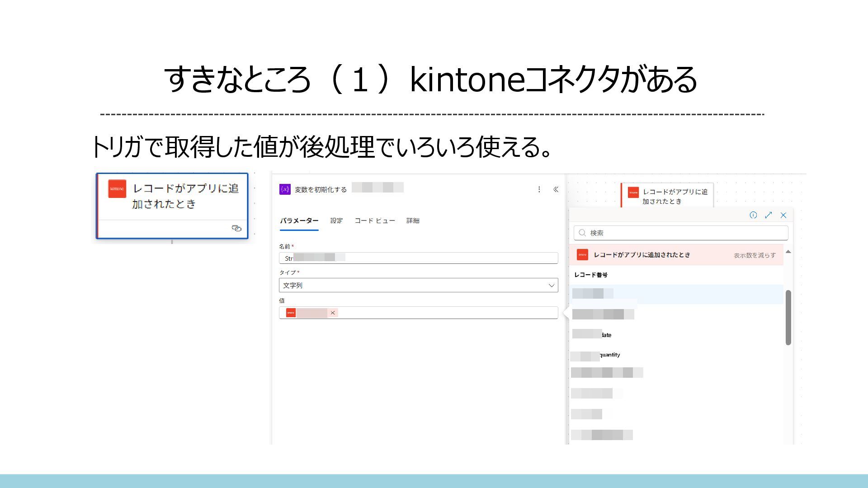This screenshot has height=488, width=868.
Task: Collapse the panel with the double chevron
Action: click(x=556, y=189)
